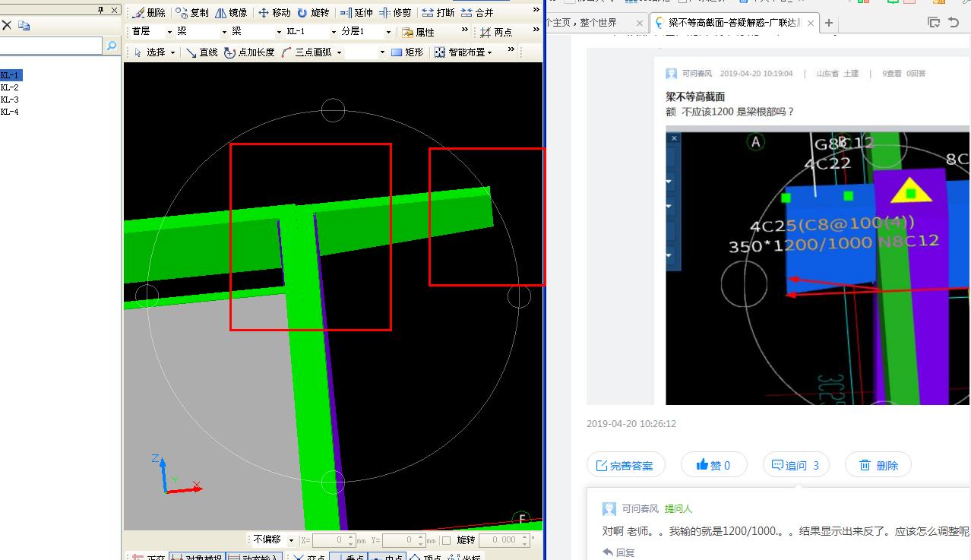Click browser new tab plus button
The height and width of the screenshot is (560, 971).
829,23
